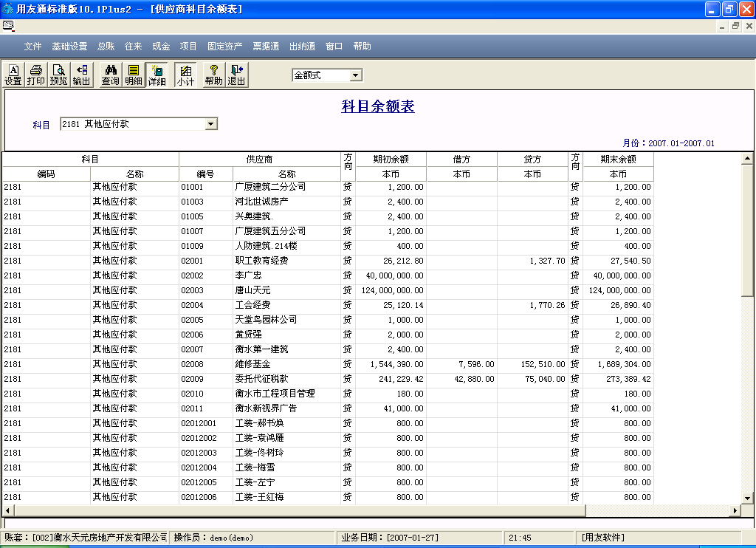Click the 贷方 column header
This screenshot has width=756, height=548.
pyautogui.click(x=533, y=160)
